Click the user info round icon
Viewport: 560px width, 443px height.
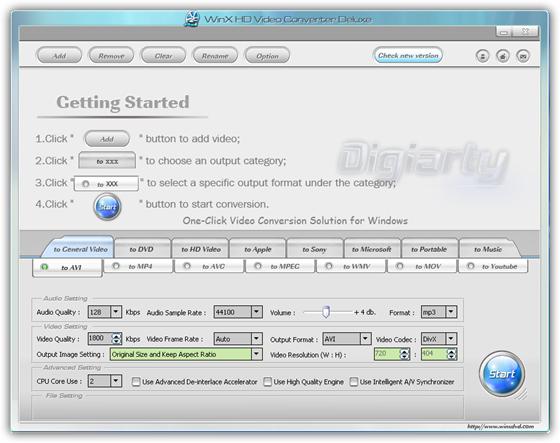482,56
